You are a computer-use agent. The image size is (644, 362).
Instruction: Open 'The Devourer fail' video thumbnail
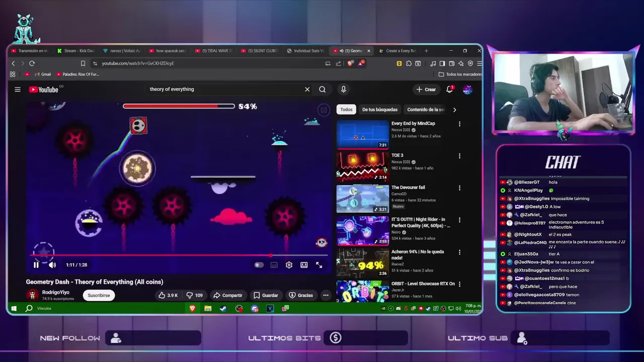click(x=362, y=199)
